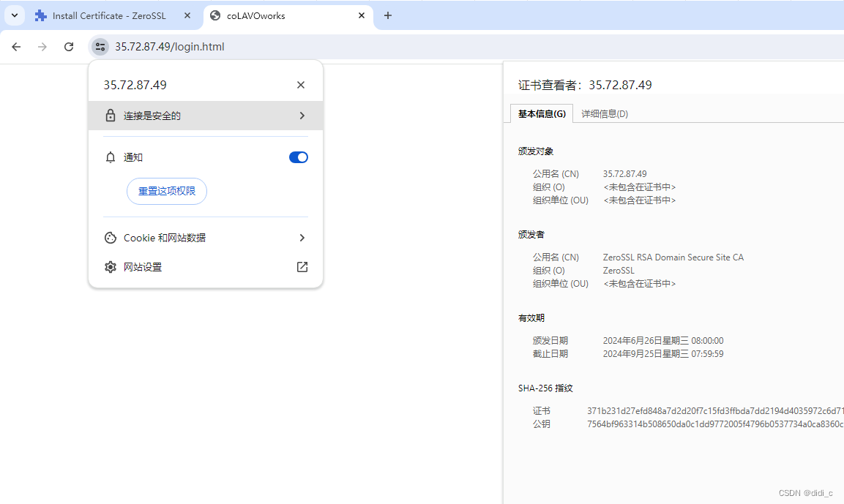The image size is (844, 504).
Task: Click the ZeroSSL favicon on the first tab
Action: 40,15
